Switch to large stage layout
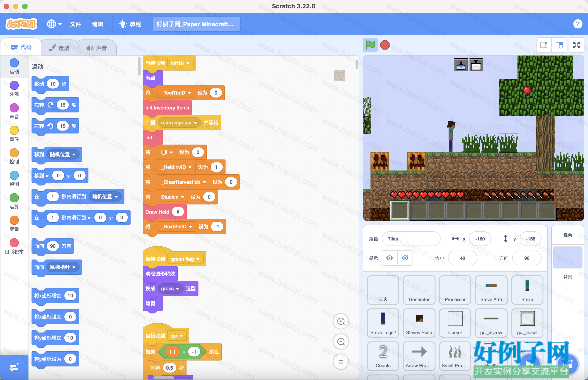588x380 pixels. pyautogui.click(x=559, y=45)
